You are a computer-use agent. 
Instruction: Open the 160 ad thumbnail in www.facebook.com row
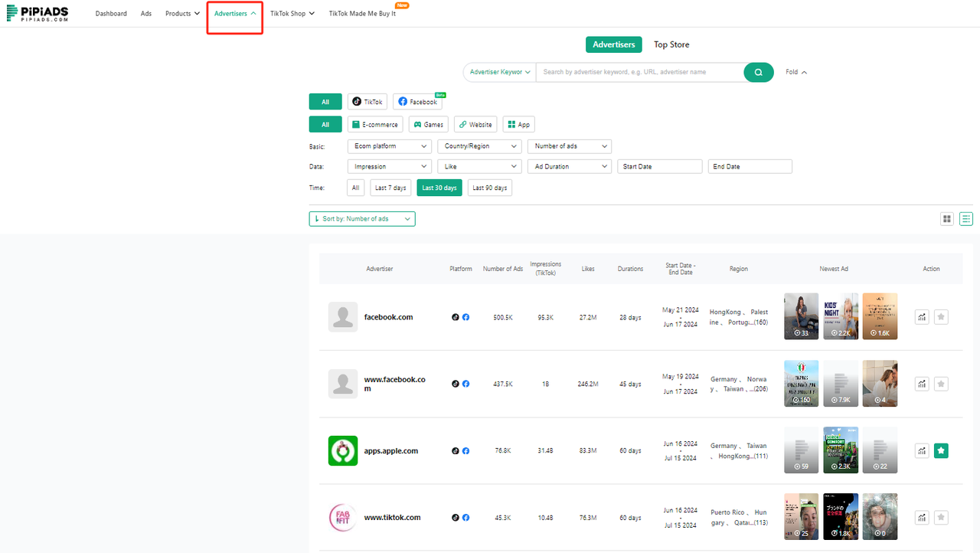click(802, 384)
